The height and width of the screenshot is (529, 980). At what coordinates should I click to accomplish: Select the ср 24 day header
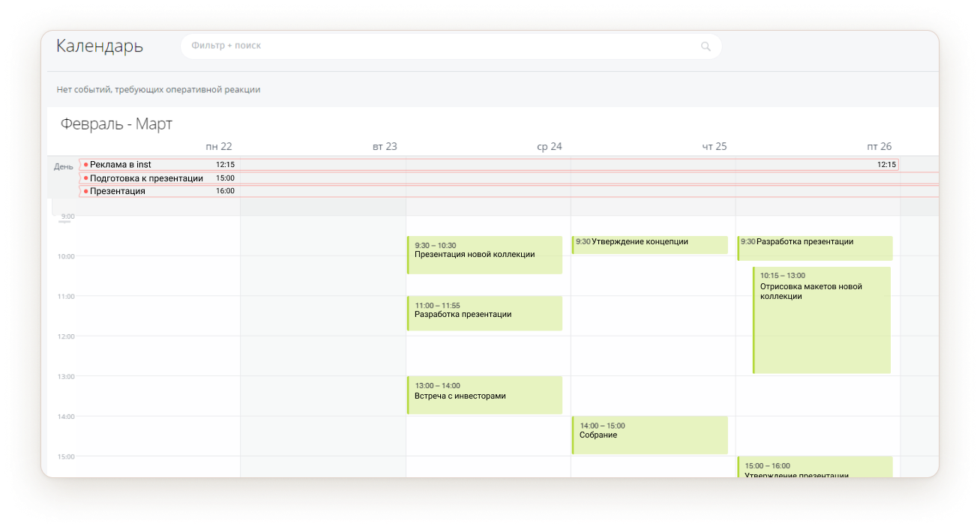(x=550, y=146)
